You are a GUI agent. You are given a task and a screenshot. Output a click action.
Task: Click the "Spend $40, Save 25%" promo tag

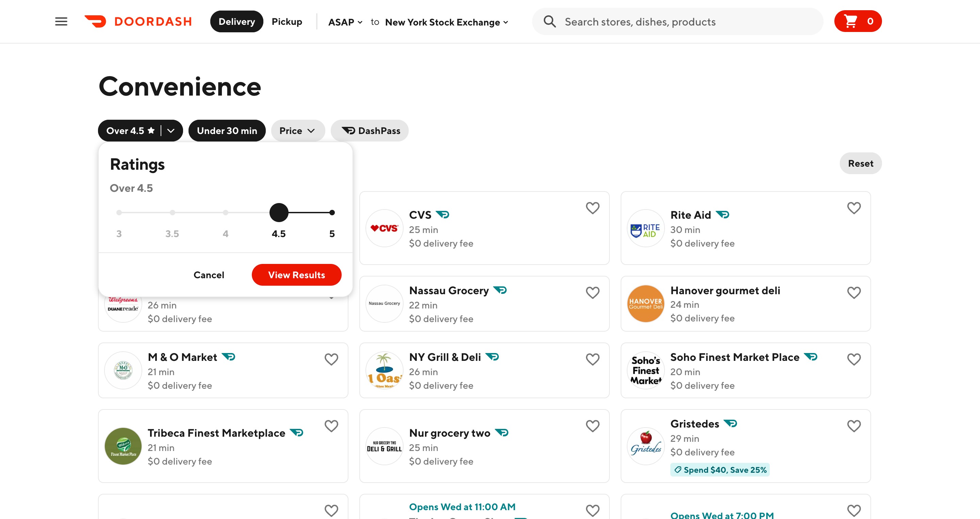point(720,470)
